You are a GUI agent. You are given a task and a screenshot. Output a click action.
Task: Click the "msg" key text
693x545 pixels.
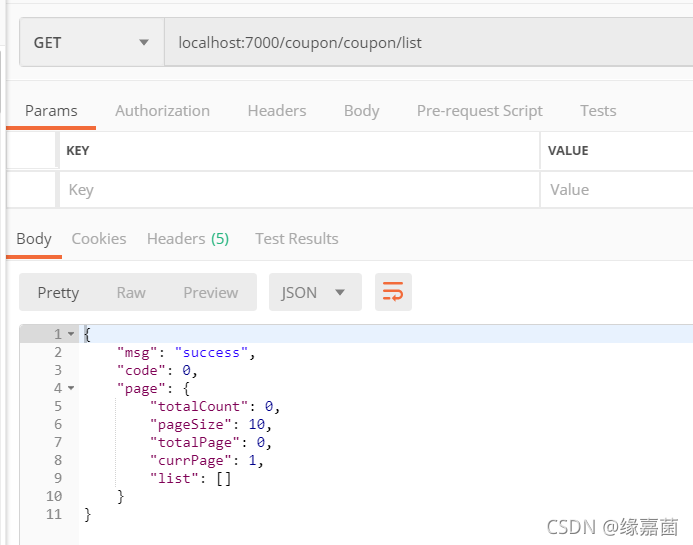pos(137,352)
